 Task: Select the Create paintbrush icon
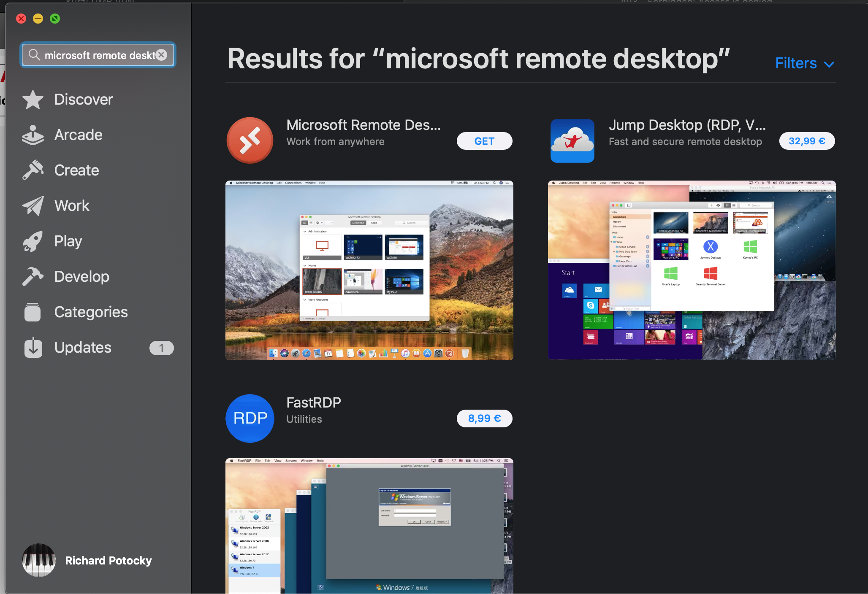point(33,170)
